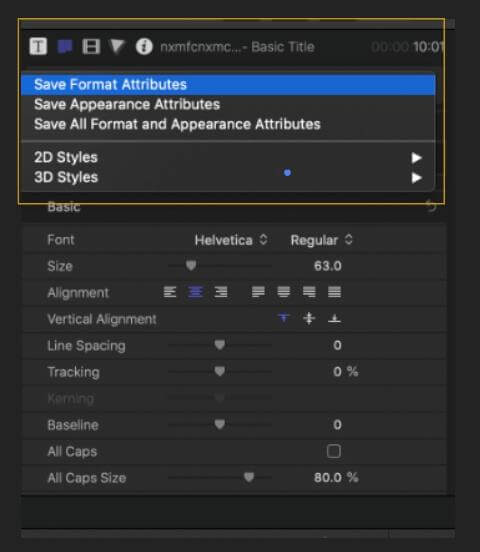
Task: Open the filter triangle inspector icon
Action: [x=117, y=46]
